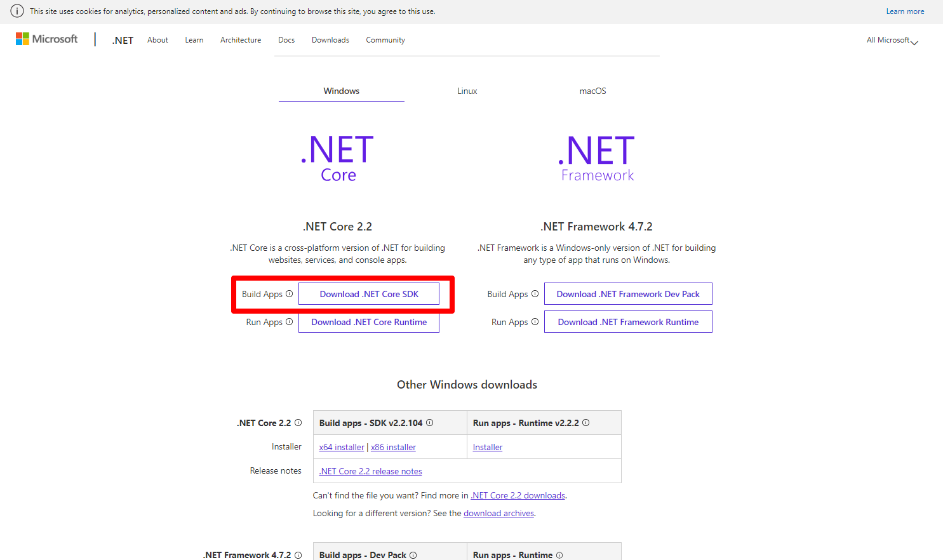The width and height of the screenshot is (943, 560).
Task: Click Download .NET Framework Dev Pack button
Action: coord(628,294)
